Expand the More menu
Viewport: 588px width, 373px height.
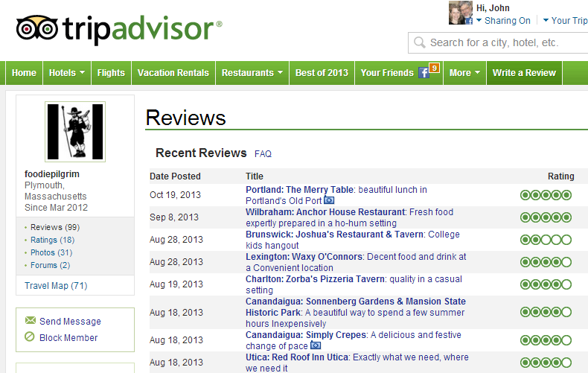(x=464, y=73)
